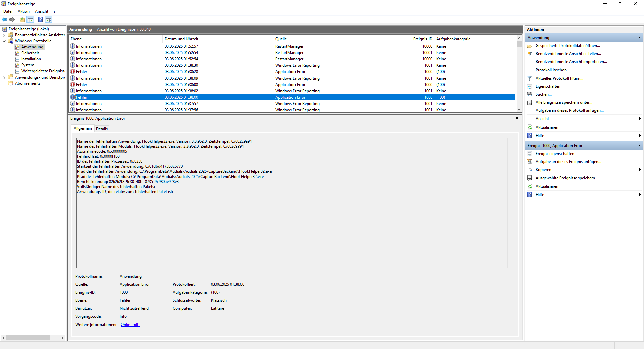Viewport: 644px width, 349px height.
Task: Click the Back arrow toolbar icon
Action: pos(4,19)
